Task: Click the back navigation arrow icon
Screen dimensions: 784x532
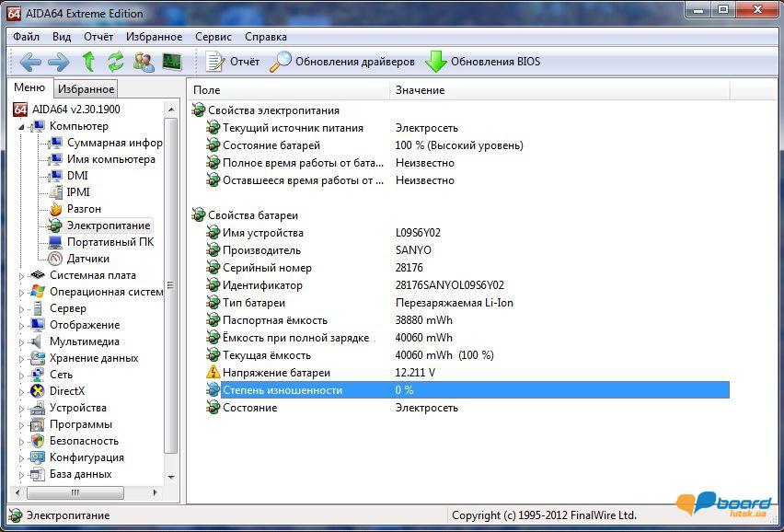Action: [x=30, y=62]
